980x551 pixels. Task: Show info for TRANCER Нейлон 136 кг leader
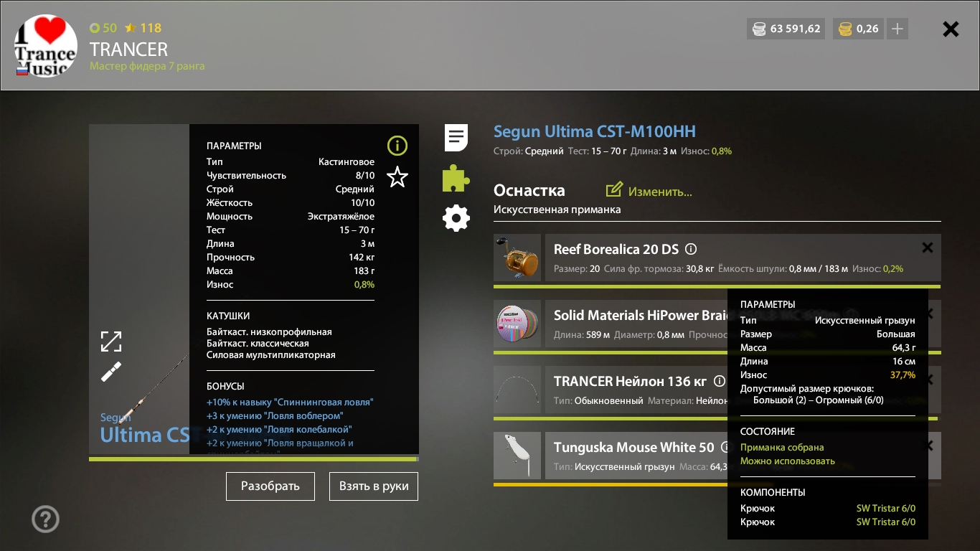pyautogui.click(x=719, y=382)
